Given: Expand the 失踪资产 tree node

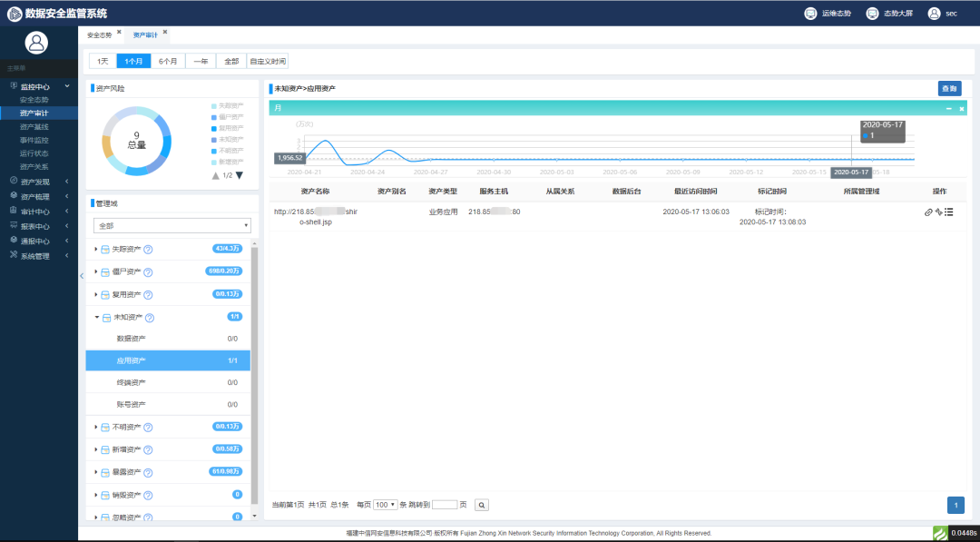Looking at the screenshot, I should point(96,250).
